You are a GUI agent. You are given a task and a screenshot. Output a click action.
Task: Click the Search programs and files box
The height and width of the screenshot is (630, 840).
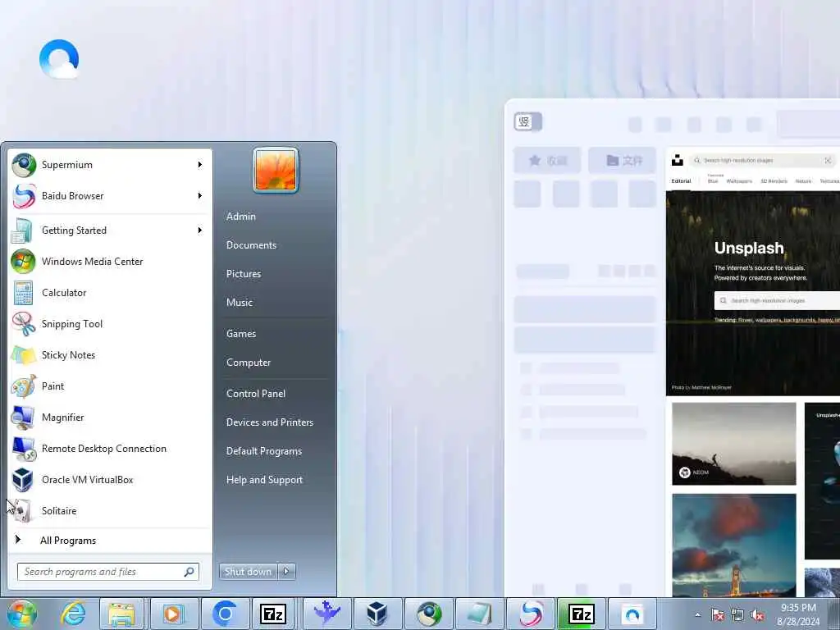[108, 572]
